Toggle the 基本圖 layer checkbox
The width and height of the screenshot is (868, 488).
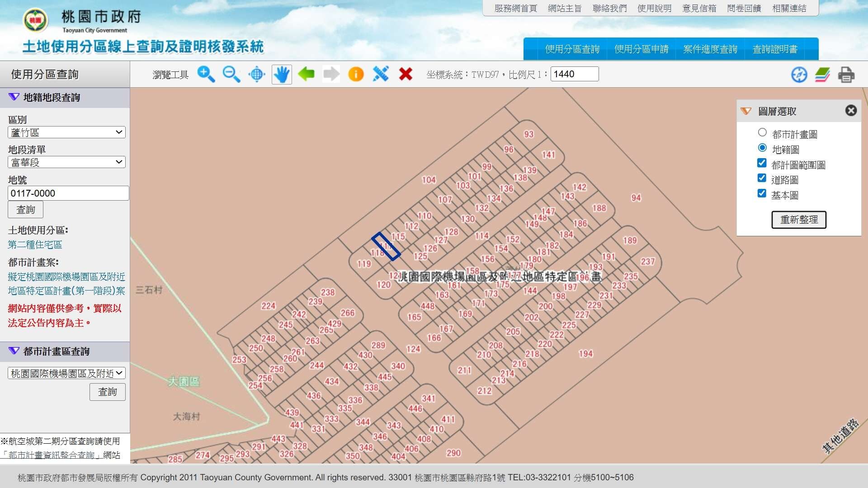coord(762,193)
